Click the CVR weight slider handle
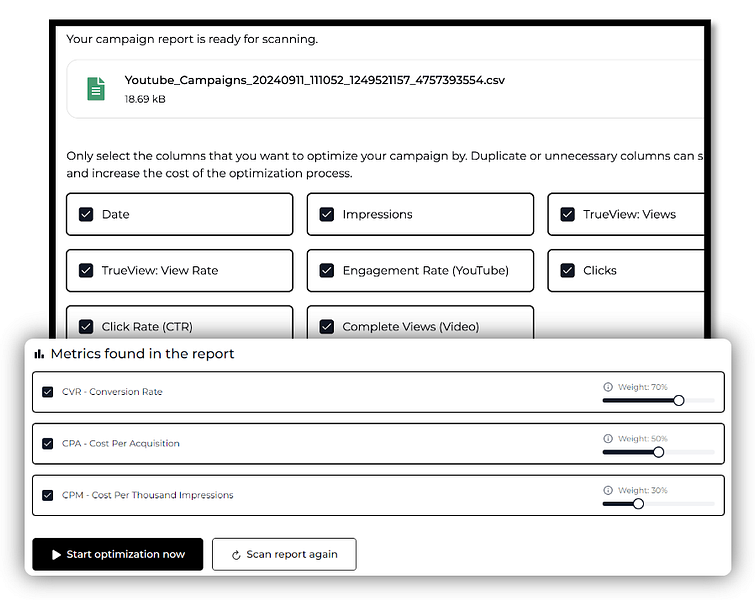 (679, 400)
